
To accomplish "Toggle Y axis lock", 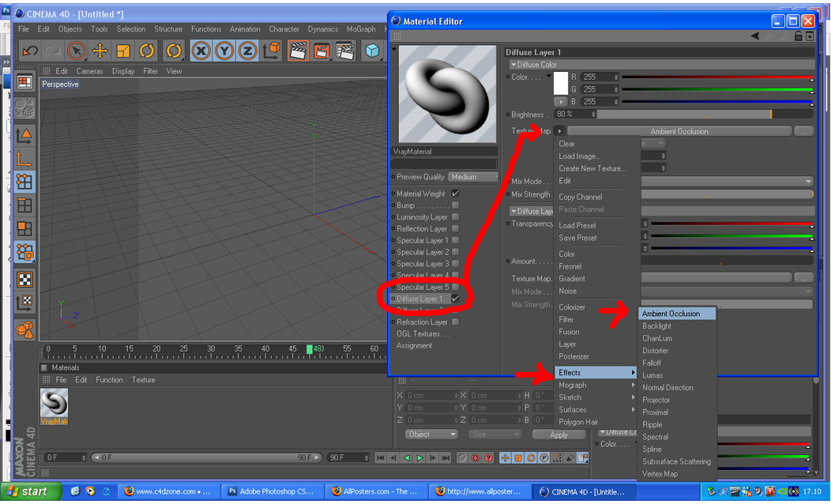I will click(x=224, y=51).
